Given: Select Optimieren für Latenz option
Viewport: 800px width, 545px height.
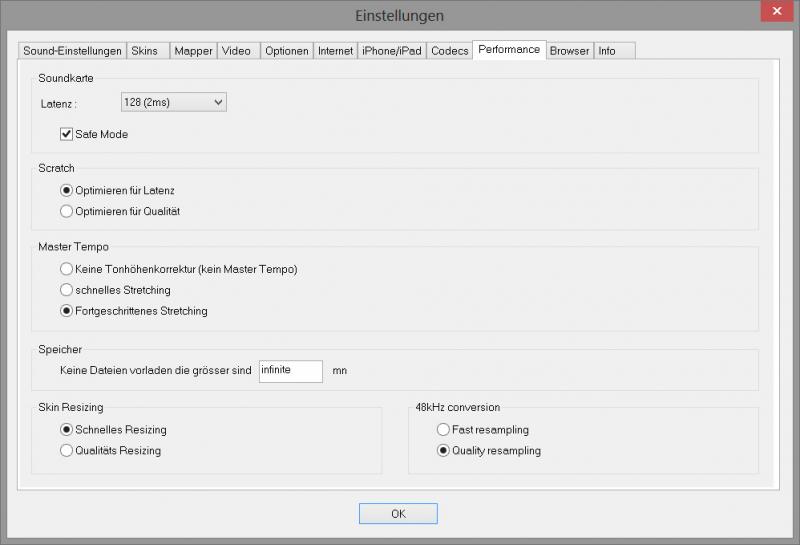Looking at the screenshot, I should pyautogui.click(x=67, y=190).
